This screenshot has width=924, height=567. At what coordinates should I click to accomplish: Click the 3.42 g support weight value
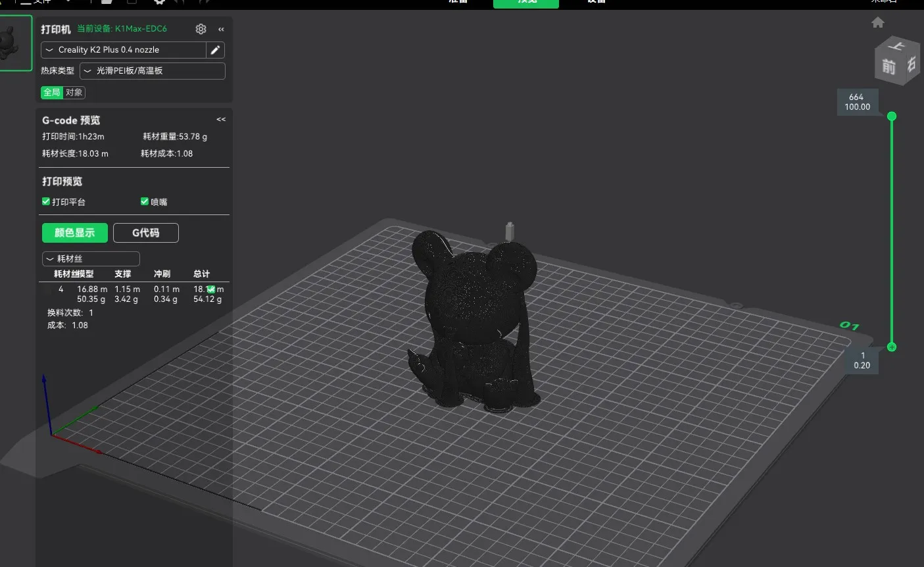tap(126, 299)
